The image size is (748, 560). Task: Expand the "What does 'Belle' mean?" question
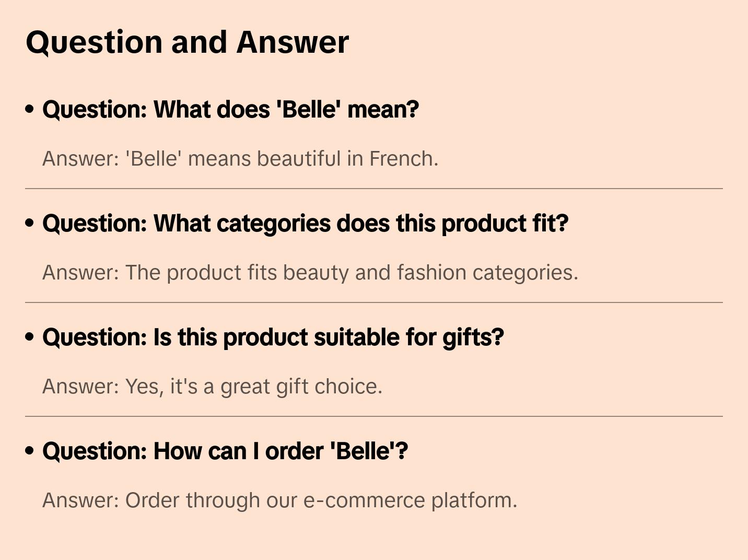point(230,110)
